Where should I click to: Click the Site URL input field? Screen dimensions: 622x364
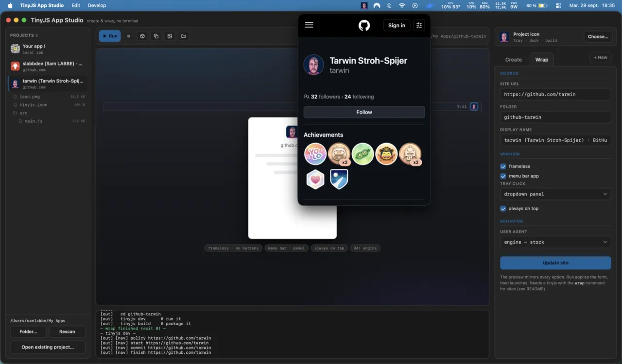coord(555,94)
